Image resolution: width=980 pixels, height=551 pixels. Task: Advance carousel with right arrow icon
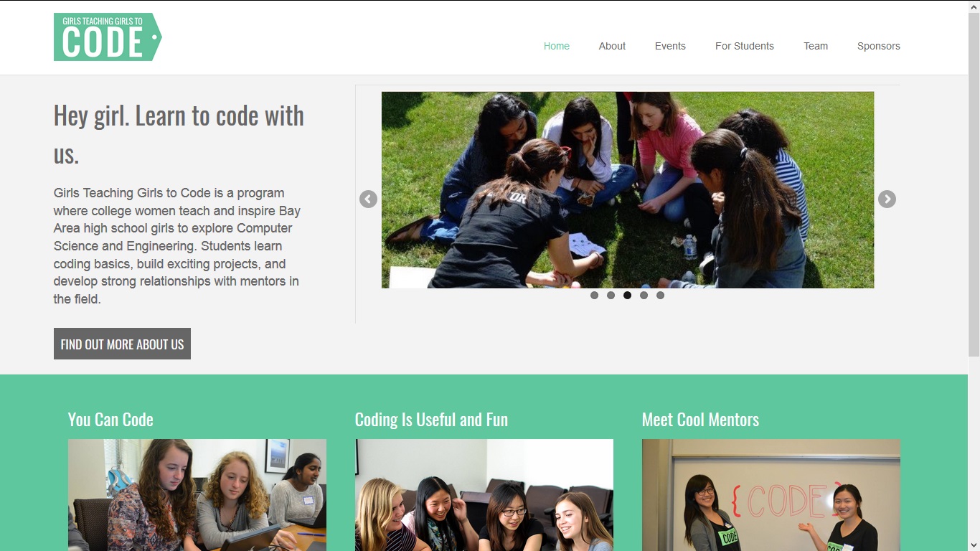[x=887, y=199]
